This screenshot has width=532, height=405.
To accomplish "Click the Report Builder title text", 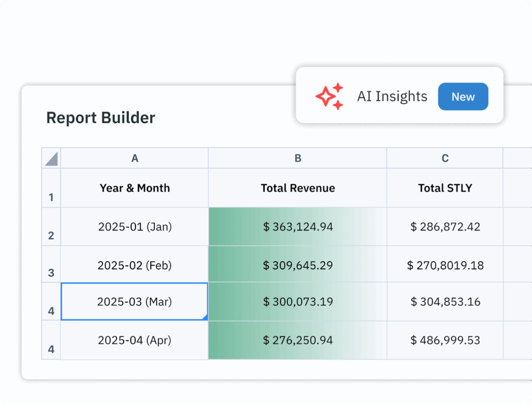I will pos(100,118).
